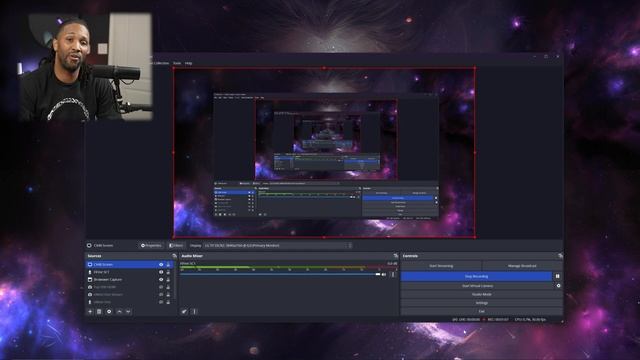Pop out the Sources dock icon

click(175, 256)
